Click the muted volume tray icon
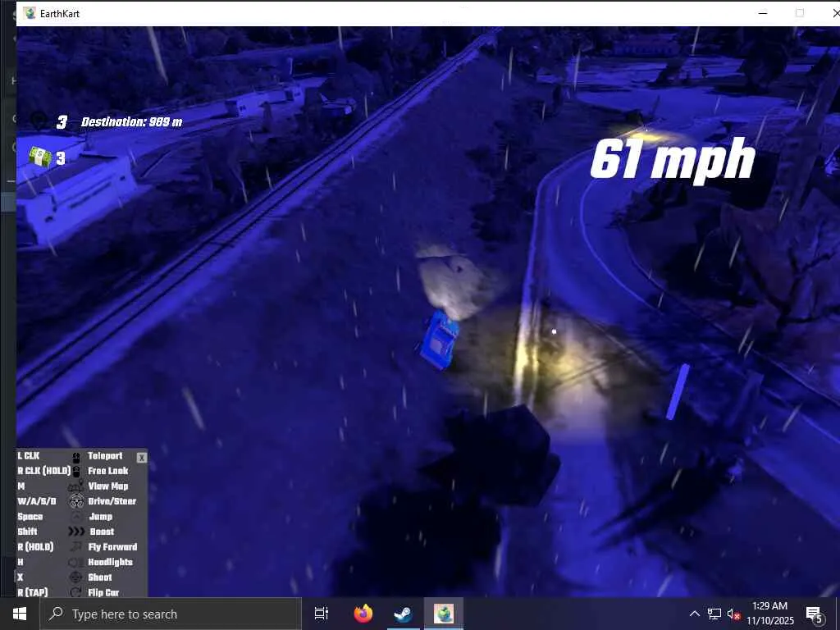Viewport: 840px width, 630px height. pyautogui.click(x=733, y=614)
